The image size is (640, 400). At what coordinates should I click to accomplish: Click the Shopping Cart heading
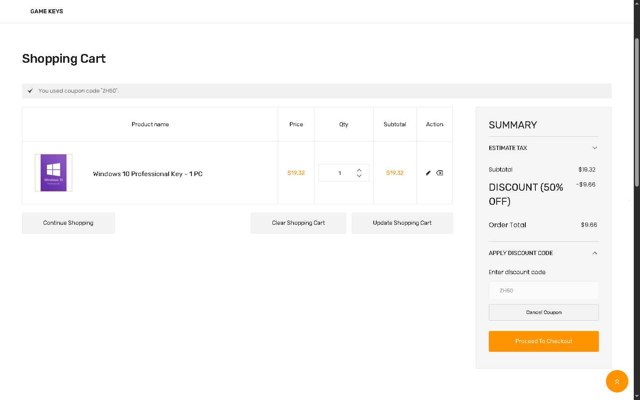coord(64,58)
